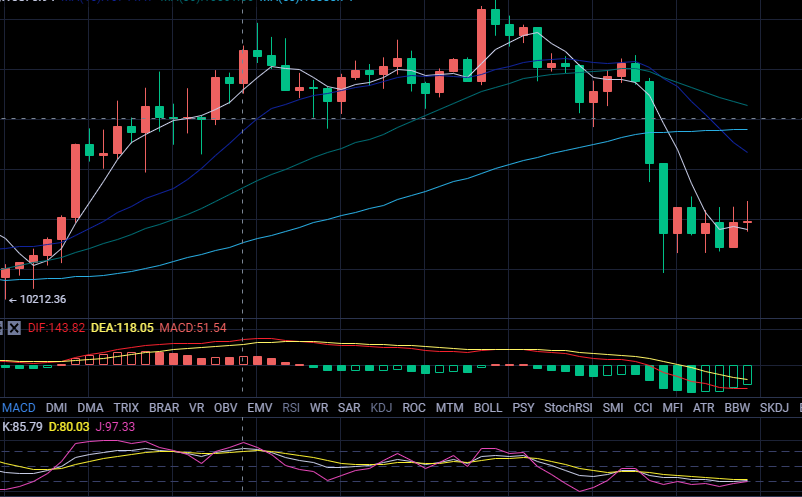This screenshot has height=497, width=802.
Task: Select the DMI indicator tab
Action: click(55, 407)
